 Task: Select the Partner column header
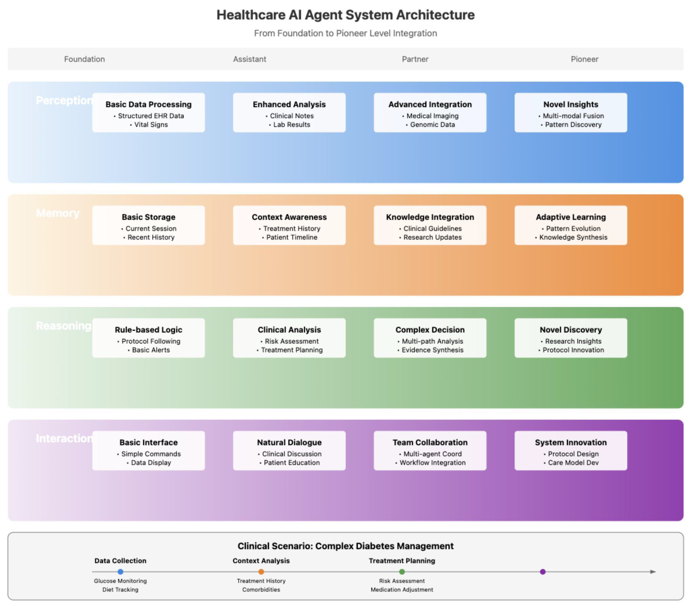415,59
